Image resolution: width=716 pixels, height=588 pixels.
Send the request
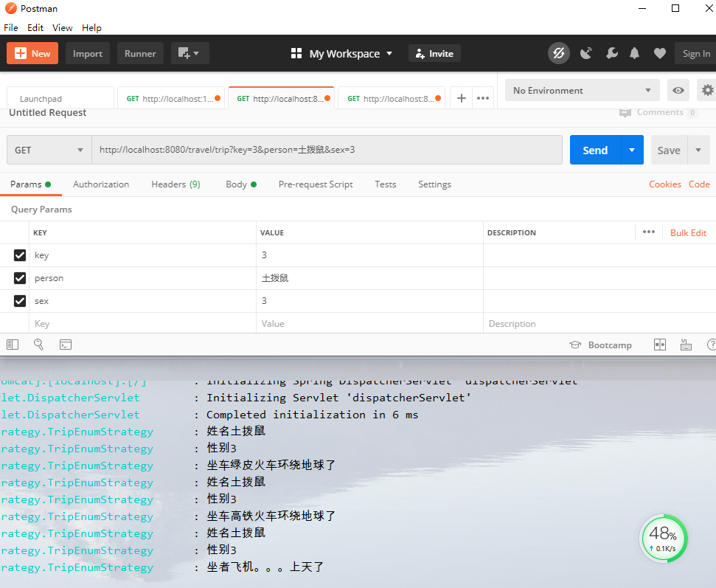point(595,150)
